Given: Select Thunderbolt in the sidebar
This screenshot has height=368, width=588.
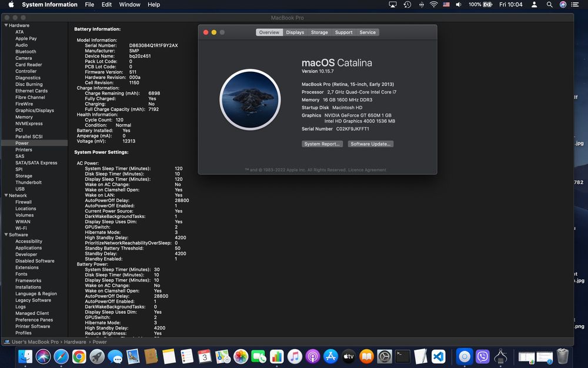Looking at the screenshot, I should [28, 182].
